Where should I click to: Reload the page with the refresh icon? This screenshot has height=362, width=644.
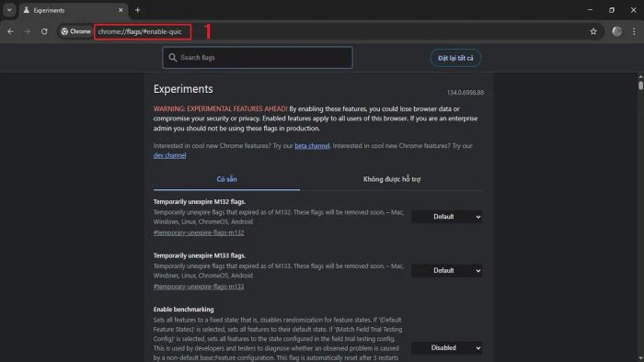[x=44, y=31]
